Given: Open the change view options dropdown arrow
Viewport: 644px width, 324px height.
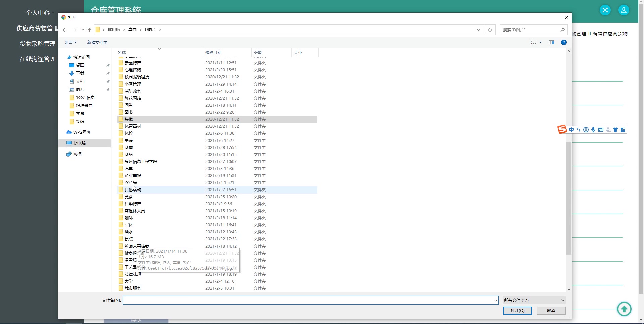Looking at the screenshot, I should click(540, 42).
